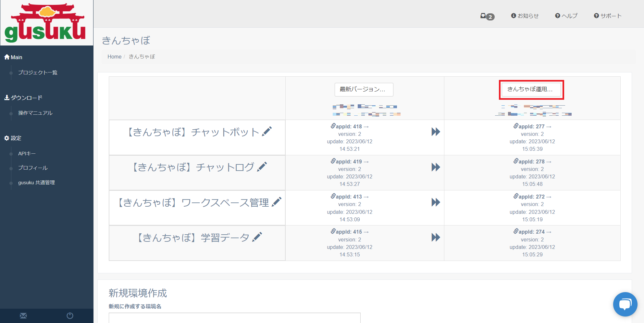Open the chat support bubble

click(x=625, y=304)
